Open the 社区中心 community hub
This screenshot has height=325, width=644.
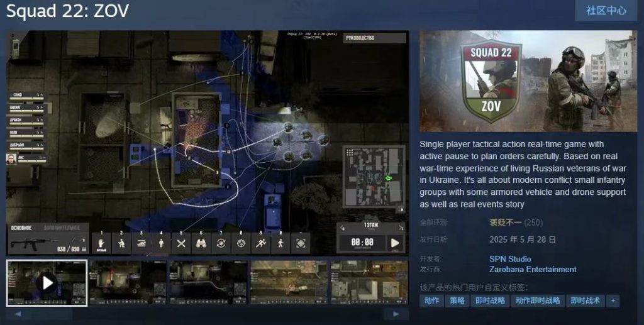point(606,11)
